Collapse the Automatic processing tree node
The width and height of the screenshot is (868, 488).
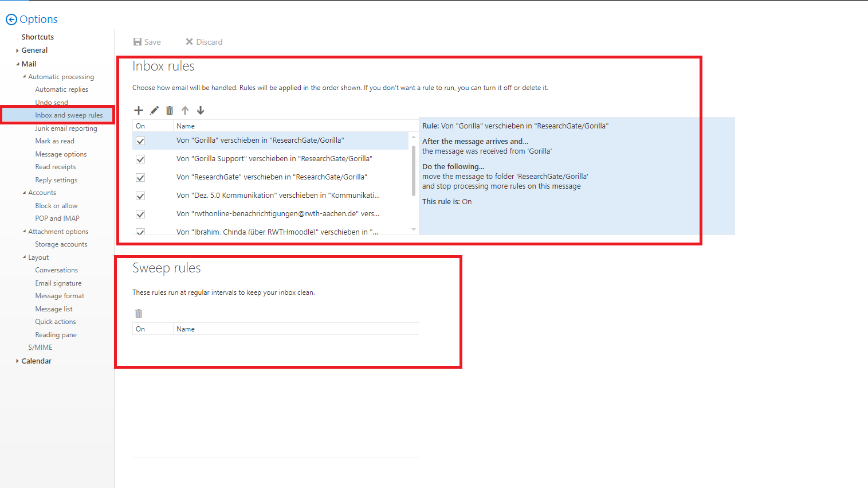(x=25, y=77)
